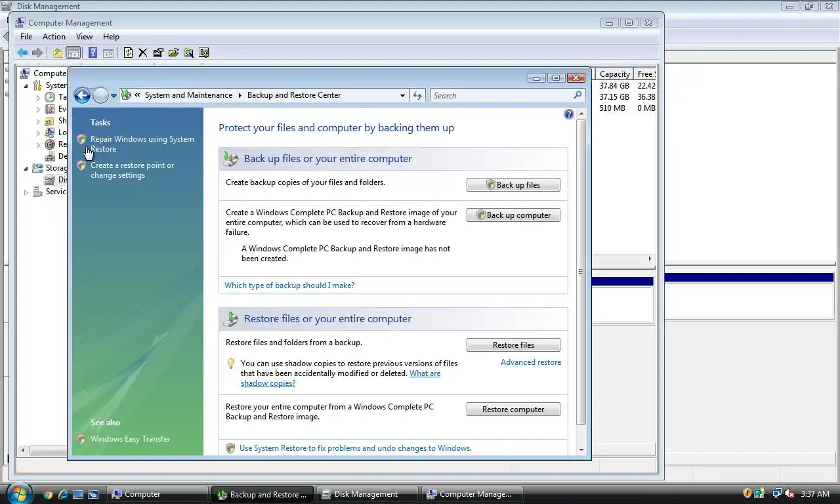Open the Action menu in Computer Management
840x504 pixels.
click(54, 37)
